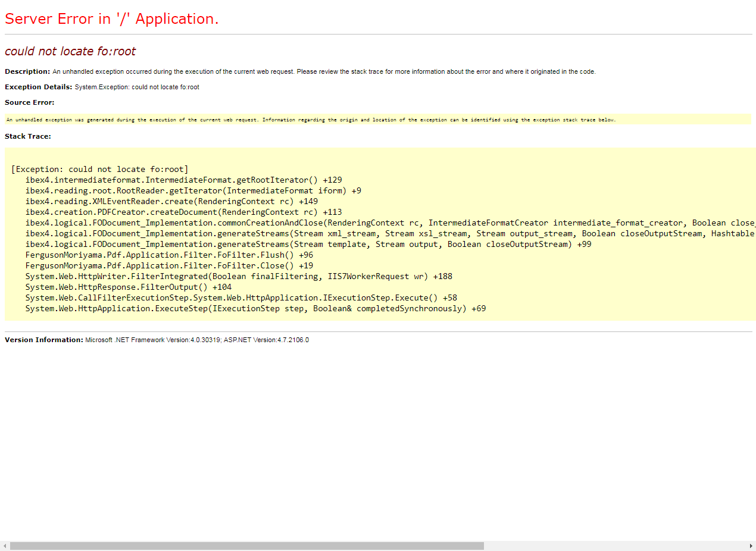The height and width of the screenshot is (551, 756).
Task: Click the 'An unhandled exception was generated' source error line
Action: [311, 120]
